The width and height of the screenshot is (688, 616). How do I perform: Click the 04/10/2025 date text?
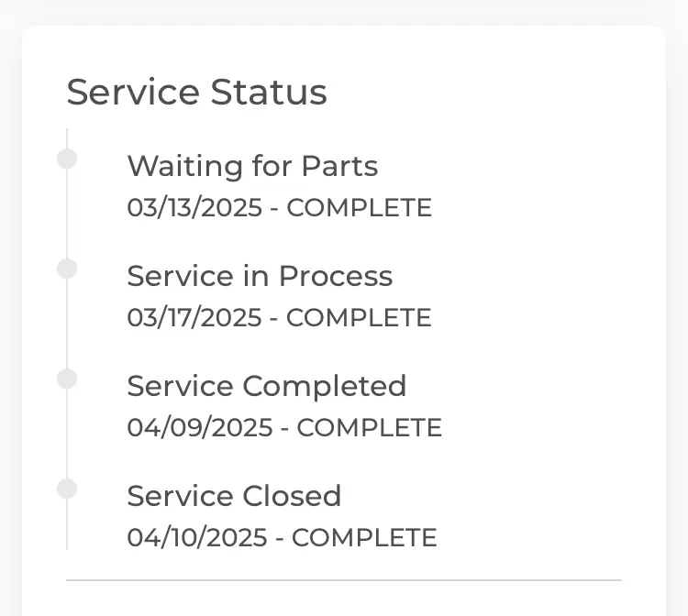[x=197, y=538]
